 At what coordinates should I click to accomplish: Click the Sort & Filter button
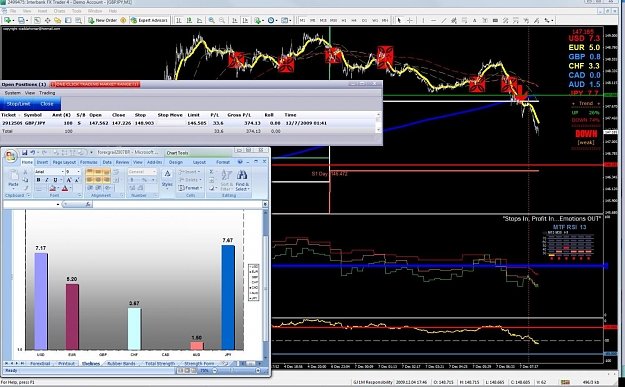226,180
